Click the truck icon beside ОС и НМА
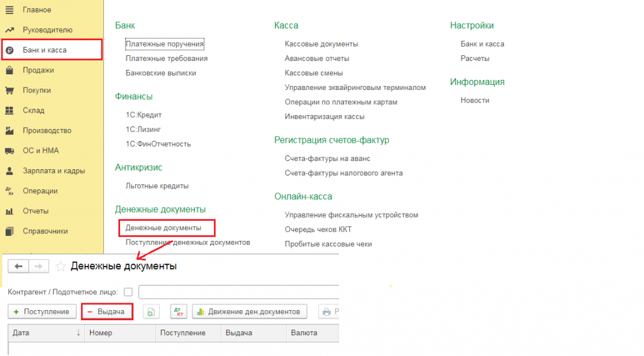The height and width of the screenshot is (356, 644). tap(9, 151)
